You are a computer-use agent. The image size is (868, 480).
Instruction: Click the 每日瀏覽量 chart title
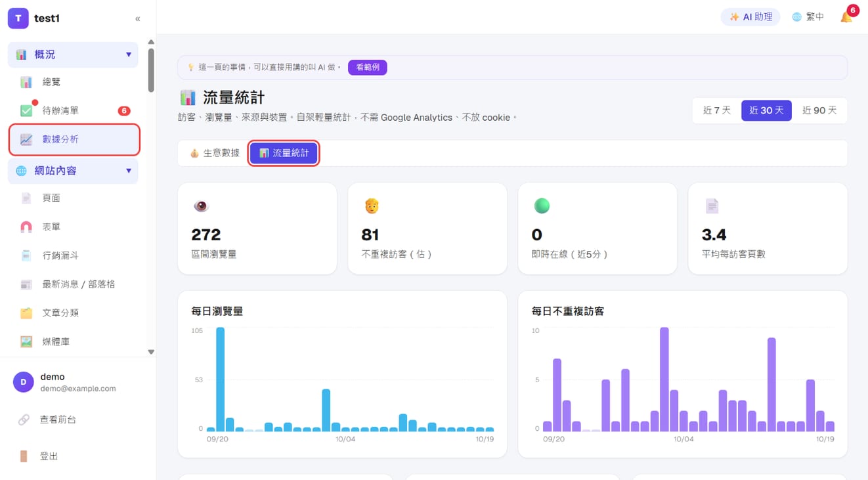[x=217, y=311]
